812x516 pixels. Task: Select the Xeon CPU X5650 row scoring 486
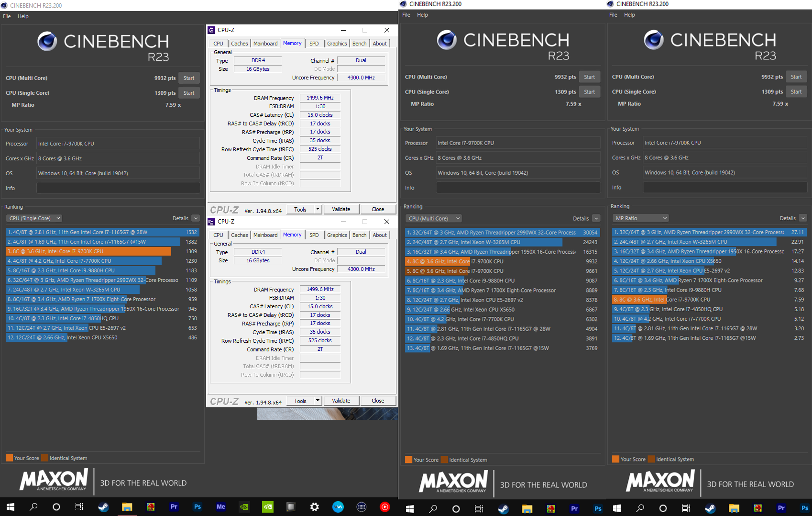pyautogui.click(x=102, y=337)
